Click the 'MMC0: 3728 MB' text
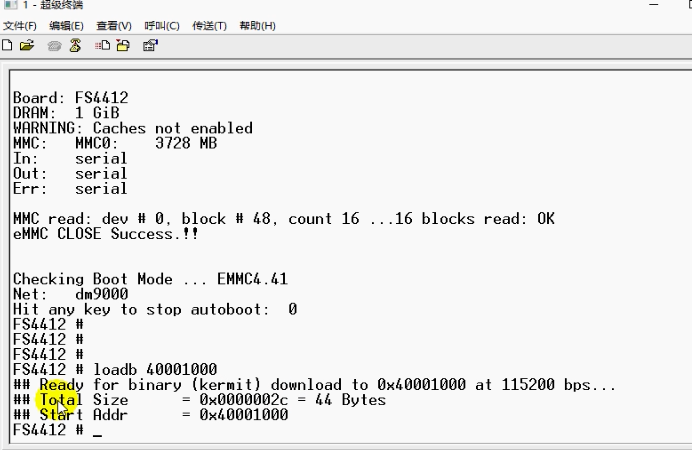This screenshot has height=450, width=692. pos(146,143)
